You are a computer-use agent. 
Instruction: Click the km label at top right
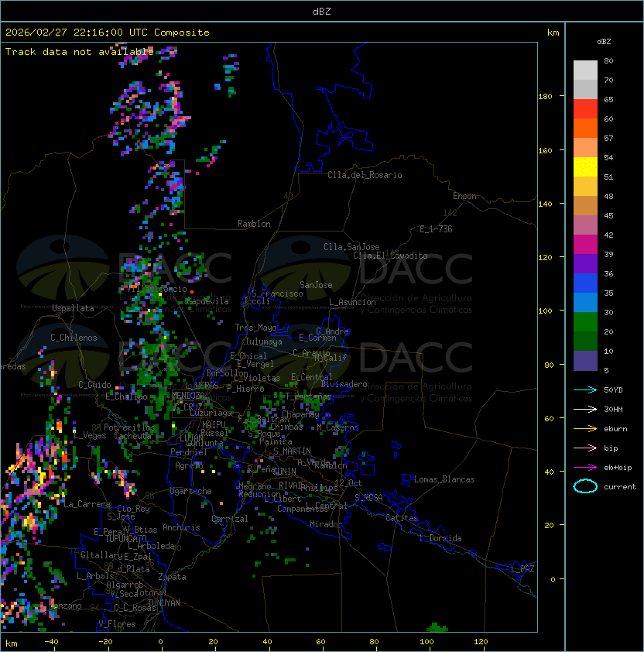point(553,33)
